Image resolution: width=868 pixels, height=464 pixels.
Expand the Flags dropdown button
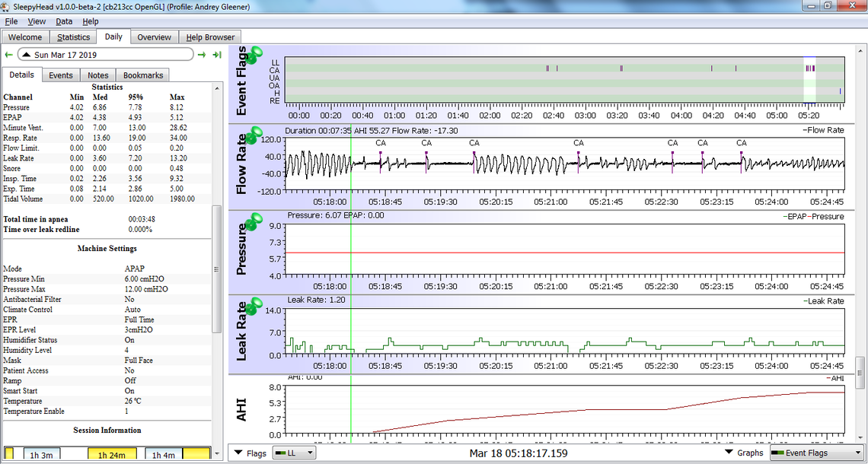pyautogui.click(x=250, y=453)
